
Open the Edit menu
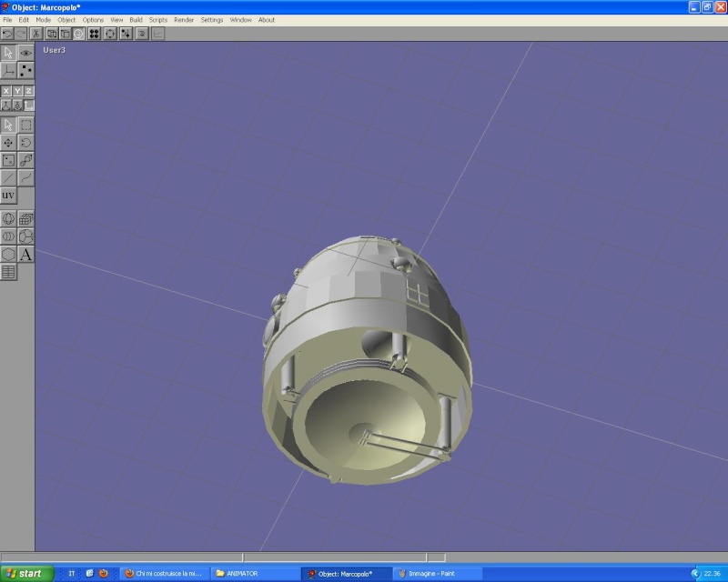pyautogui.click(x=24, y=20)
